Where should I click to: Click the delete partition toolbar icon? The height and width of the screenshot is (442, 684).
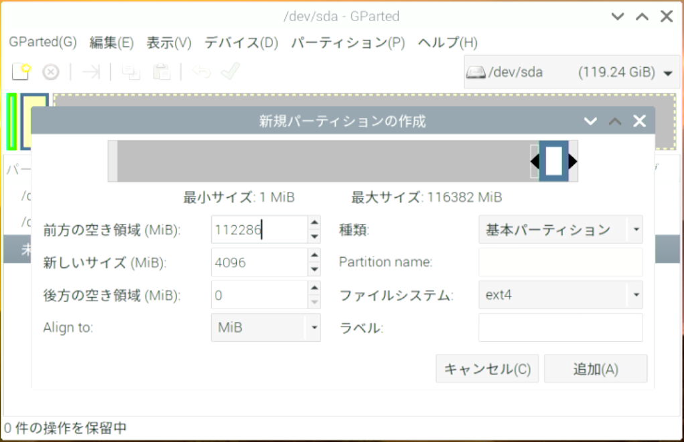(x=51, y=72)
